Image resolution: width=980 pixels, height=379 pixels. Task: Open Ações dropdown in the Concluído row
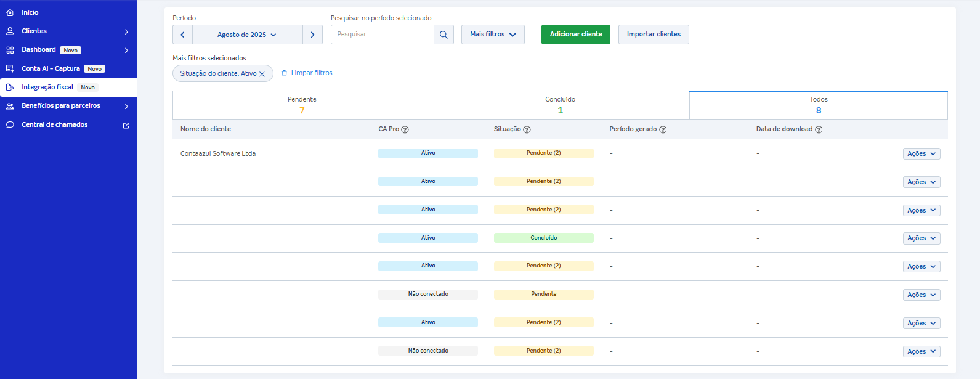click(921, 238)
